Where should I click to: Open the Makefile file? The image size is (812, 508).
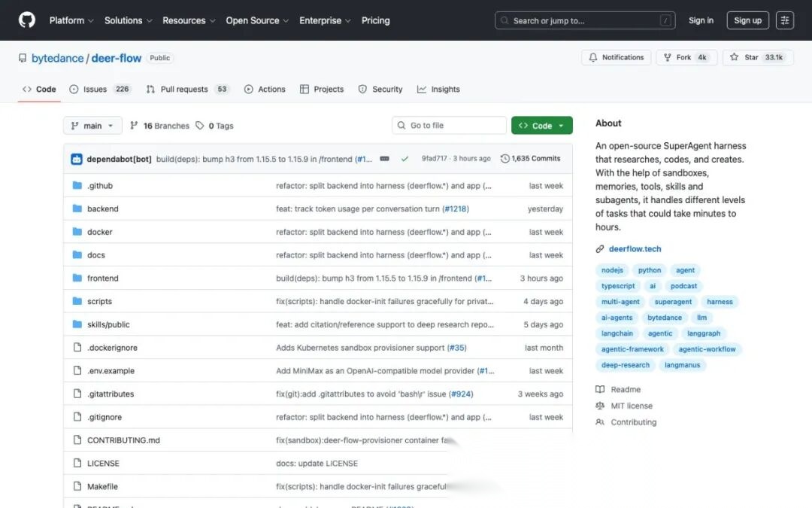(102, 486)
